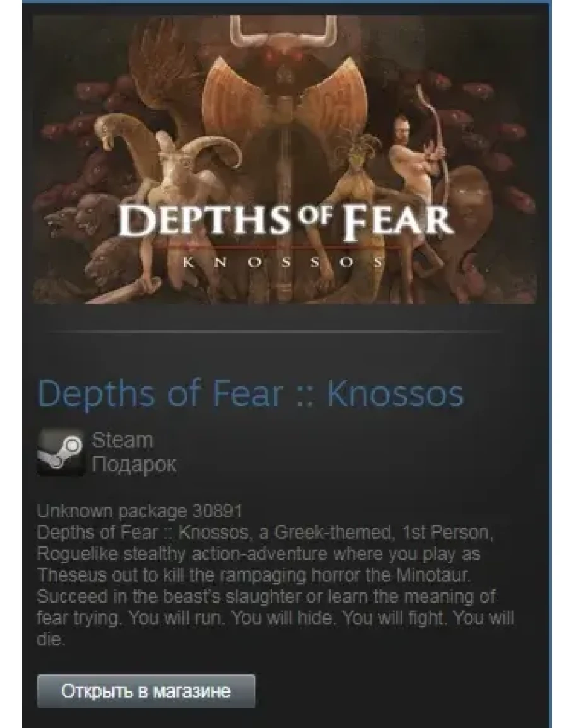Screen dimensions: 574x728
Task: Click the Открыть в магазине button
Action: (146, 691)
